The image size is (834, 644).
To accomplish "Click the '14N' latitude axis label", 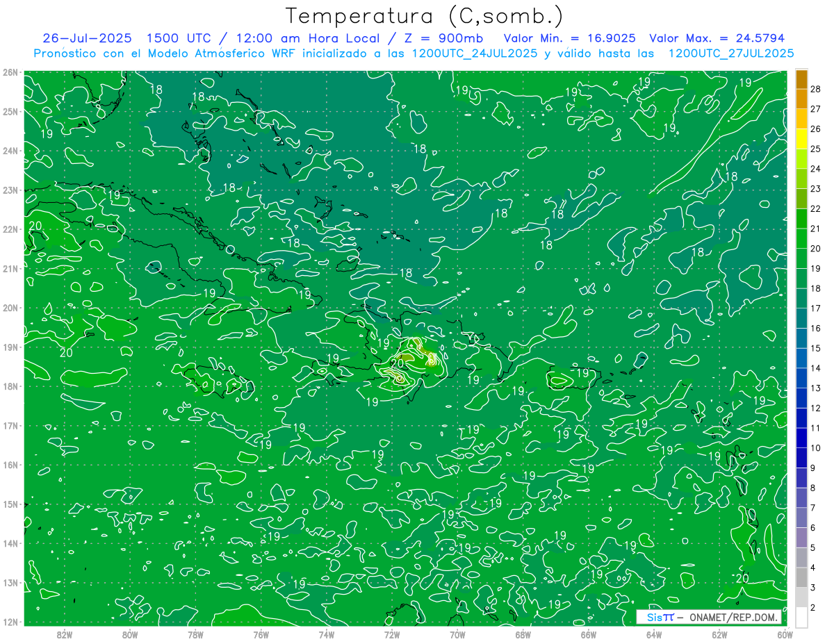I will pyautogui.click(x=10, y=543).
